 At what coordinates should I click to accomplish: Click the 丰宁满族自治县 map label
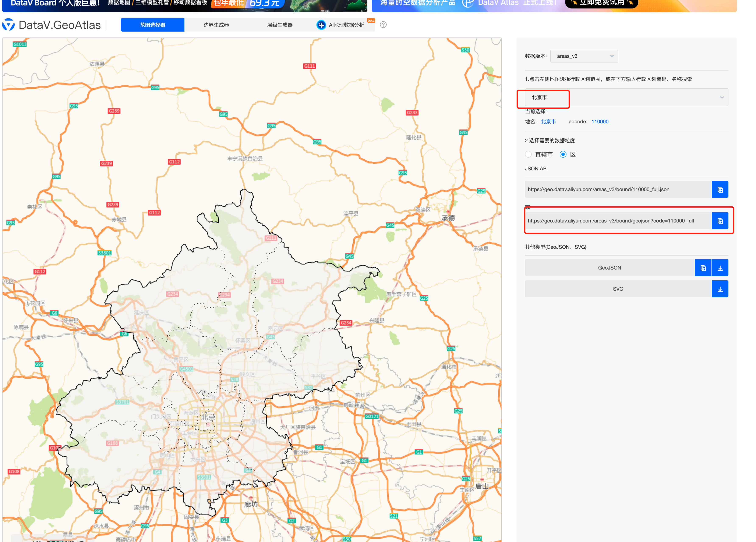click(245, 158)
